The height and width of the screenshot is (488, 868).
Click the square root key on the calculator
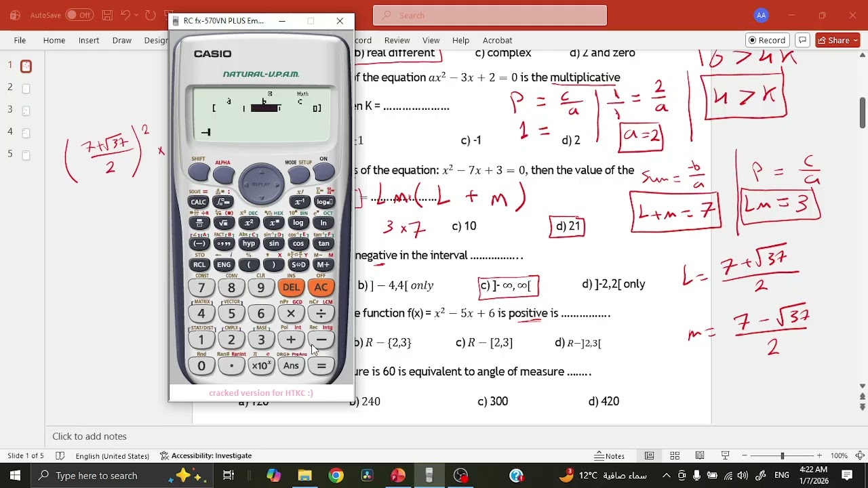point(223,223)
